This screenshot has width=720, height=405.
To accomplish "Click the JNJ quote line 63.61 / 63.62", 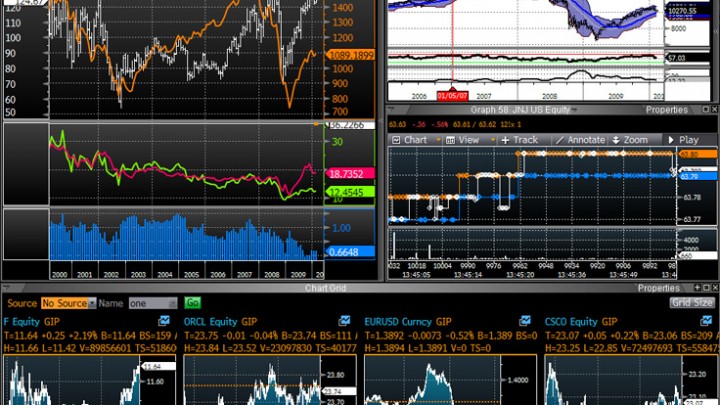I will [x=474, y=124].
